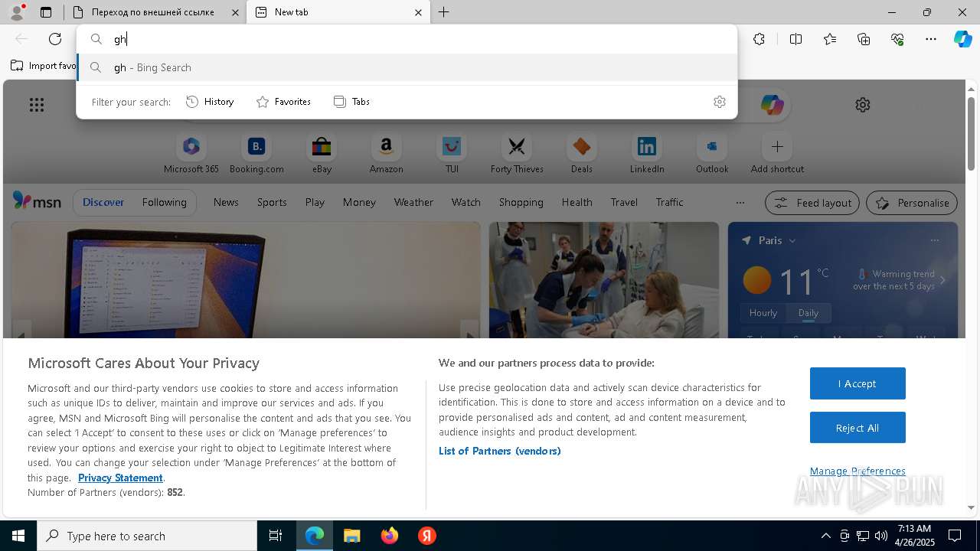
Task: Open eBay shortcut
Action: click(322, 153)
